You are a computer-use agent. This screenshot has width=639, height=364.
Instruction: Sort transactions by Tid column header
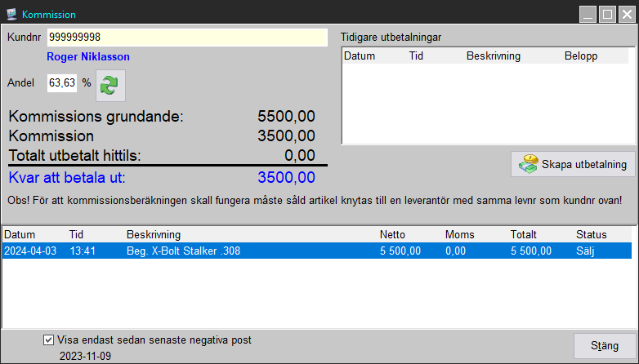(x=77, y=235)
